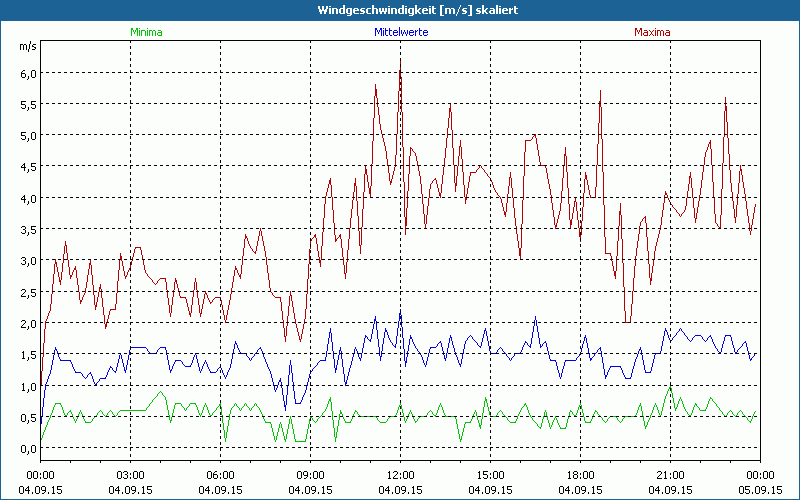800x500 pixels.
Task: Click the highest red Maxima peak at 12:00
Action: 400,60
